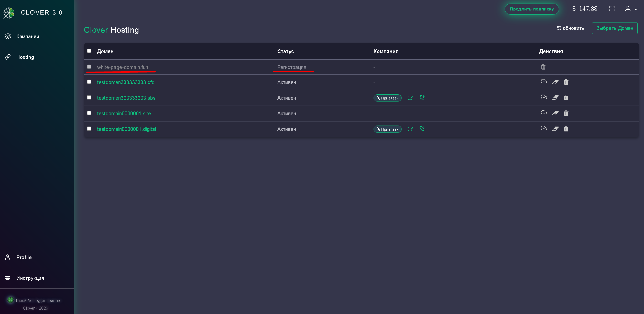Click upload cloud icon for testdomen333333333.cfd
Viewport: 644px width, 314px height.
[x=544, y=82]
